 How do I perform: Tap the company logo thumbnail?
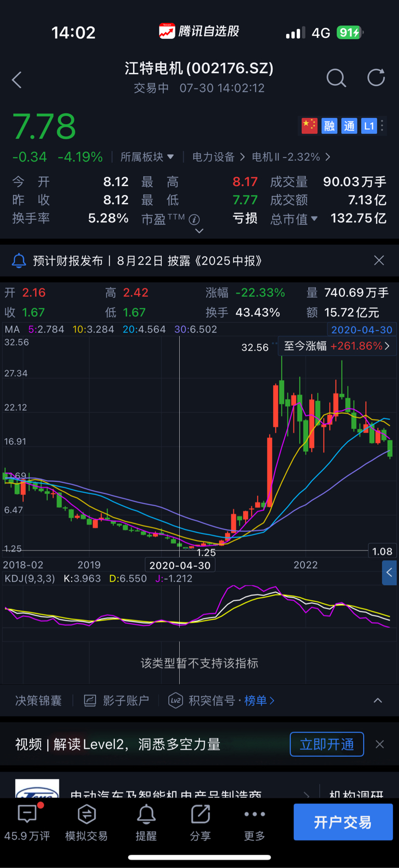coord(37,788)
